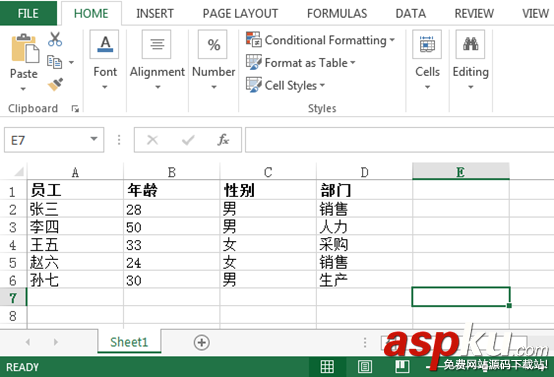Open the Number percent group button

(x=213, y=44)
